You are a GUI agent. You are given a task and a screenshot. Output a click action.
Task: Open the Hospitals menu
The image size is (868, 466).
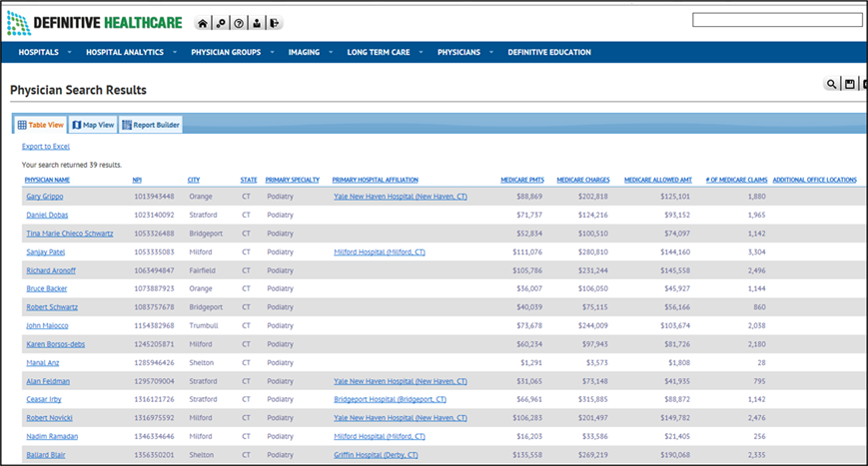(x=38, y=52)
